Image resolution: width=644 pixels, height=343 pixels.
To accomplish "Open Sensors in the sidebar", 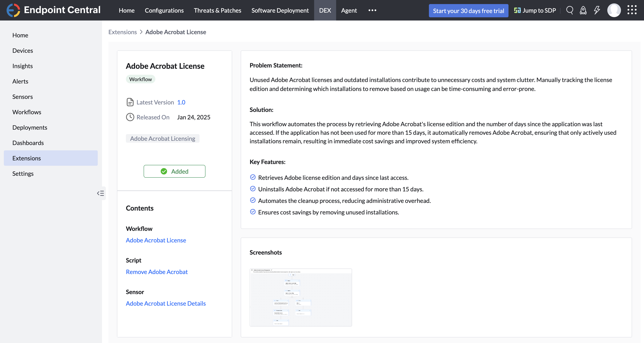I will tap(22, 97).
